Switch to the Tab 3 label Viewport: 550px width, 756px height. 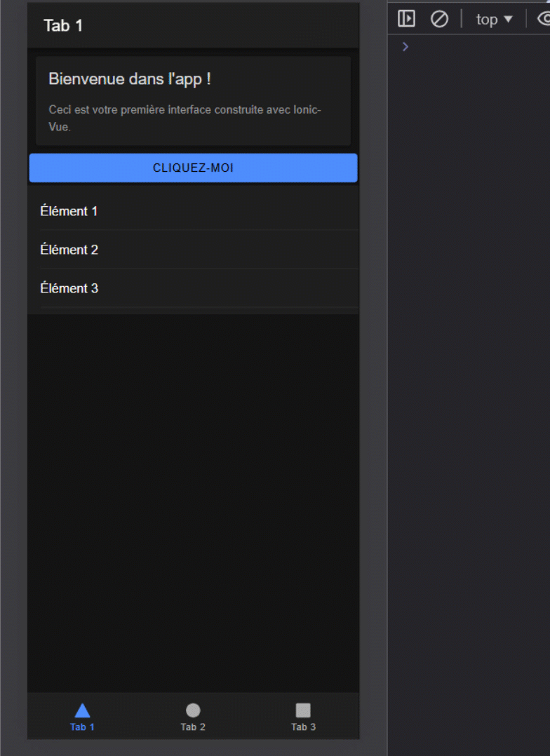(303, 727)
